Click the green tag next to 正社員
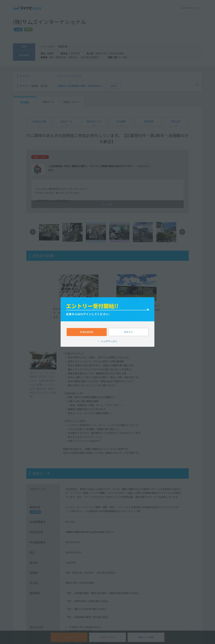This screenshot has width=215, height=644. click(x=28, y=29)
